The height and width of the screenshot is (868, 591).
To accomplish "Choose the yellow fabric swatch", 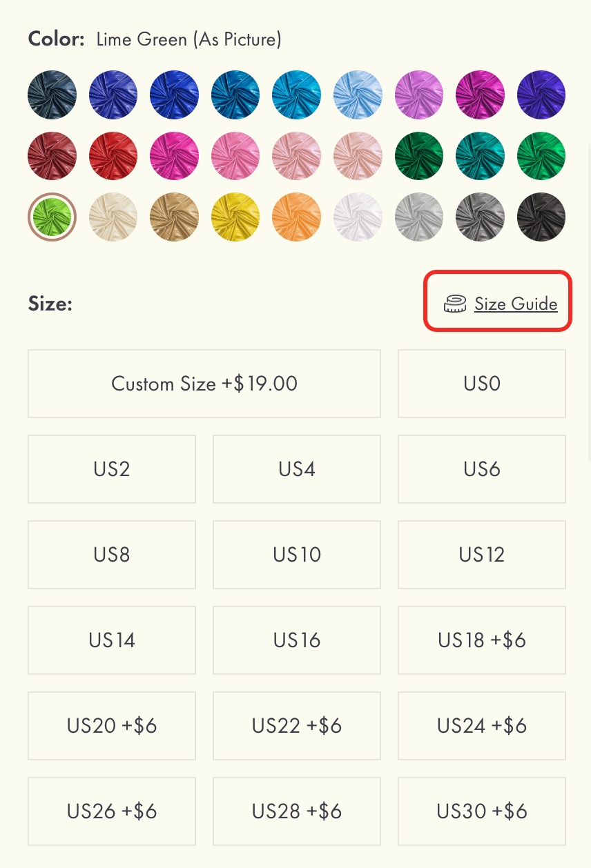I will point(235,217).
